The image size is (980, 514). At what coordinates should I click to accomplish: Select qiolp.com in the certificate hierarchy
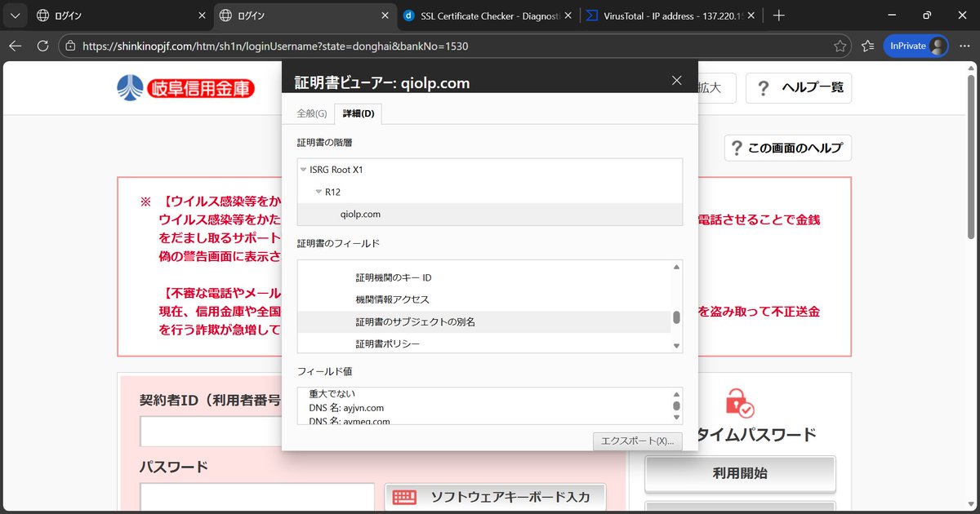(359, 213)
